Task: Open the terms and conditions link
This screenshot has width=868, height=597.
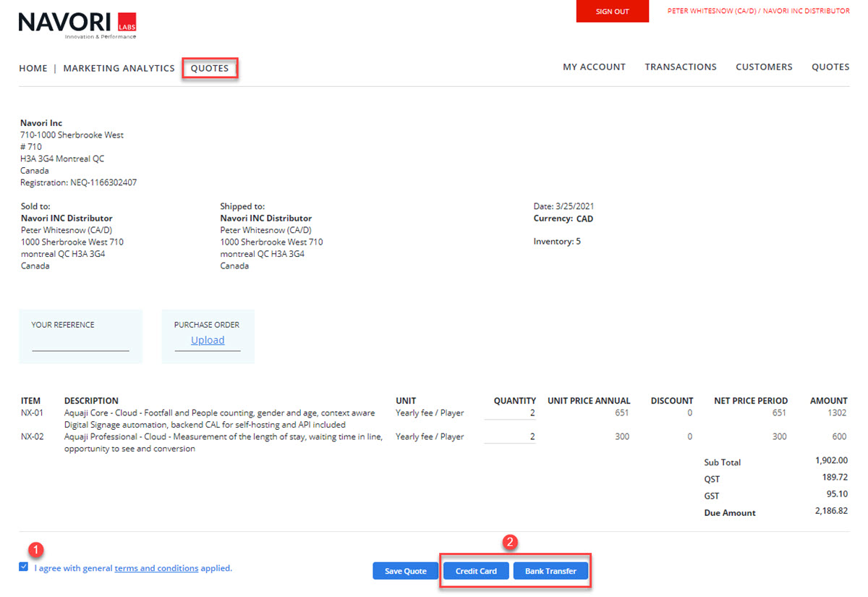Action: point(156,568)
